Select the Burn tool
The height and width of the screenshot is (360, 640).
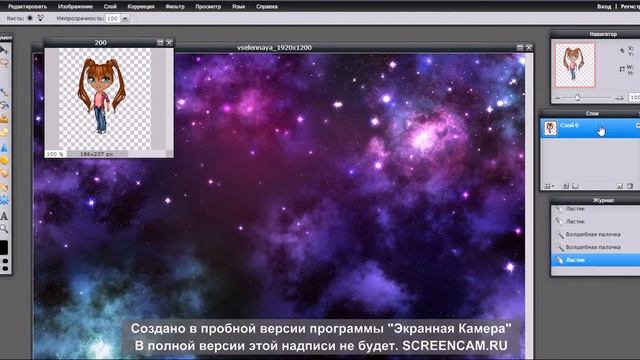tap(4, 173)
